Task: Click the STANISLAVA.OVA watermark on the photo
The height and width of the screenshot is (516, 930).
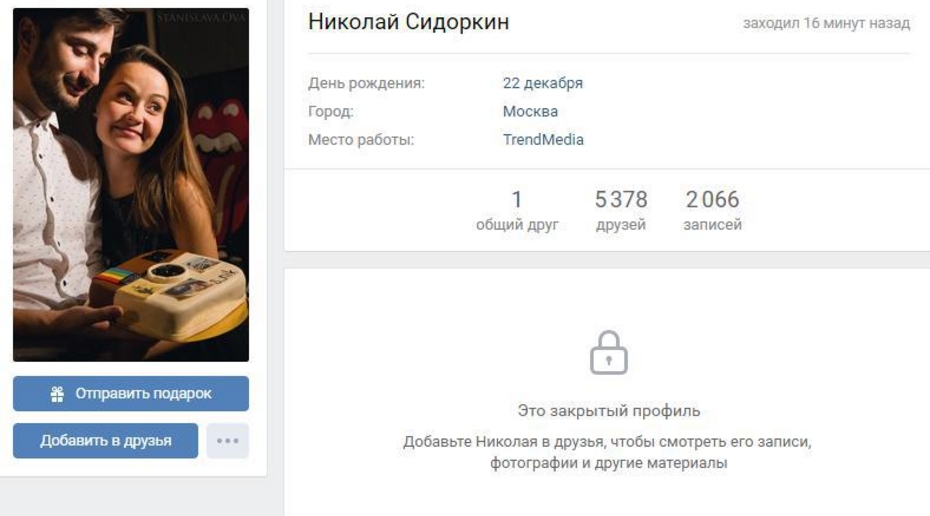Action: pos(201,17)
